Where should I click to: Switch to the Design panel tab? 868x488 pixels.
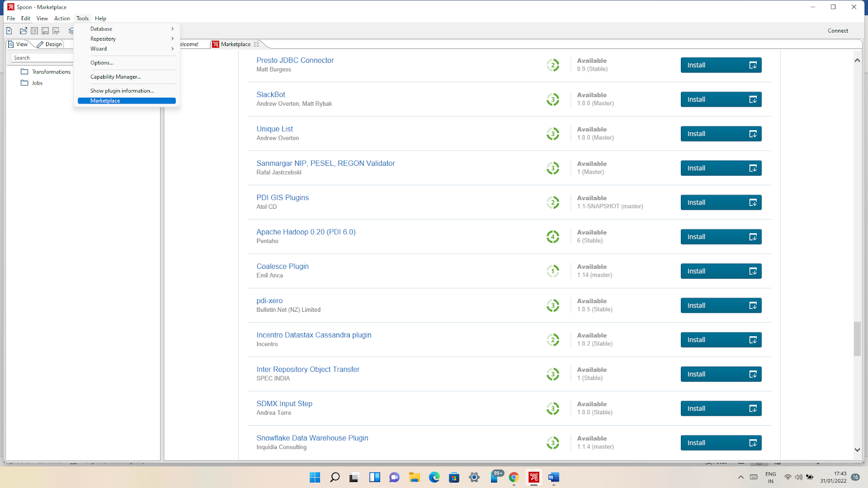point(50,44)
